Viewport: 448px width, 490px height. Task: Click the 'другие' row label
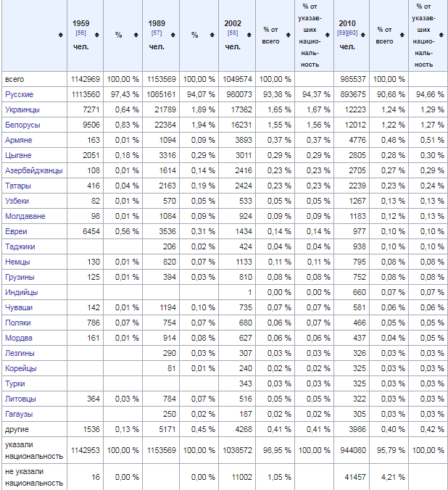[17, 429]
